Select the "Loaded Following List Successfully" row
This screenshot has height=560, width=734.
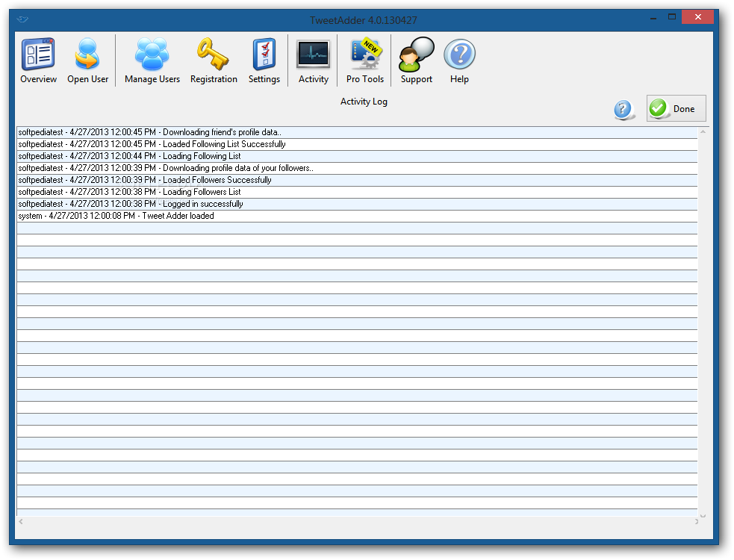pos(357,144)
